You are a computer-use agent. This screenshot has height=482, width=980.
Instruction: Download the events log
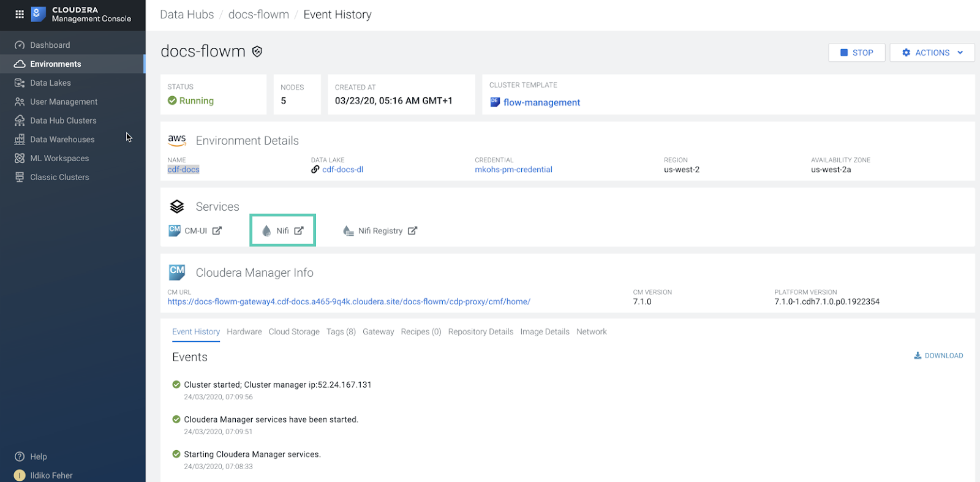coord(938,356)
